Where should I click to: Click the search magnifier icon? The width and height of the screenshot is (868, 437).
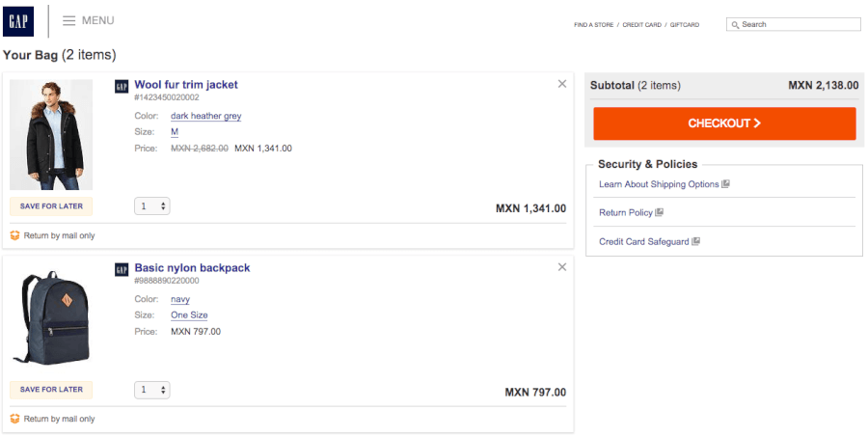coord(735,24)
